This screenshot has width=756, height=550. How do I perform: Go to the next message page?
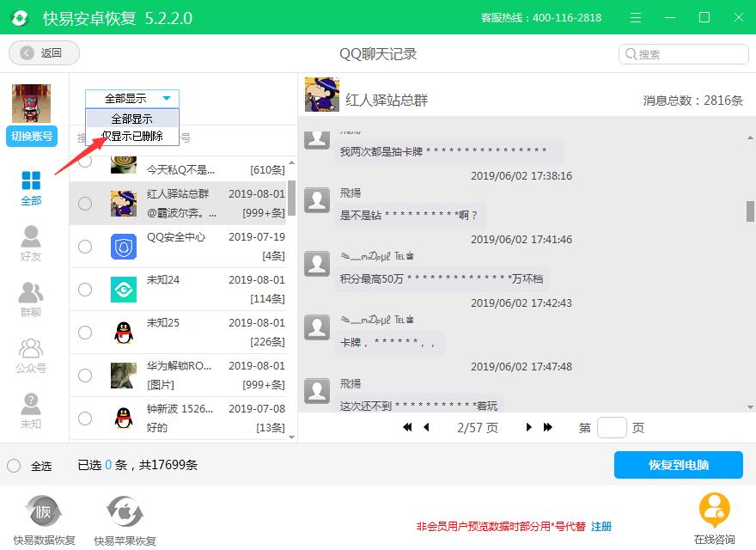coord(529,427)
